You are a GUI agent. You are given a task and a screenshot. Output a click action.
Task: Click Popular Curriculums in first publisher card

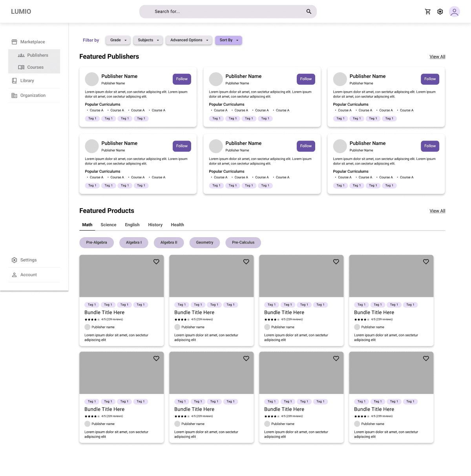coord(102,104)
